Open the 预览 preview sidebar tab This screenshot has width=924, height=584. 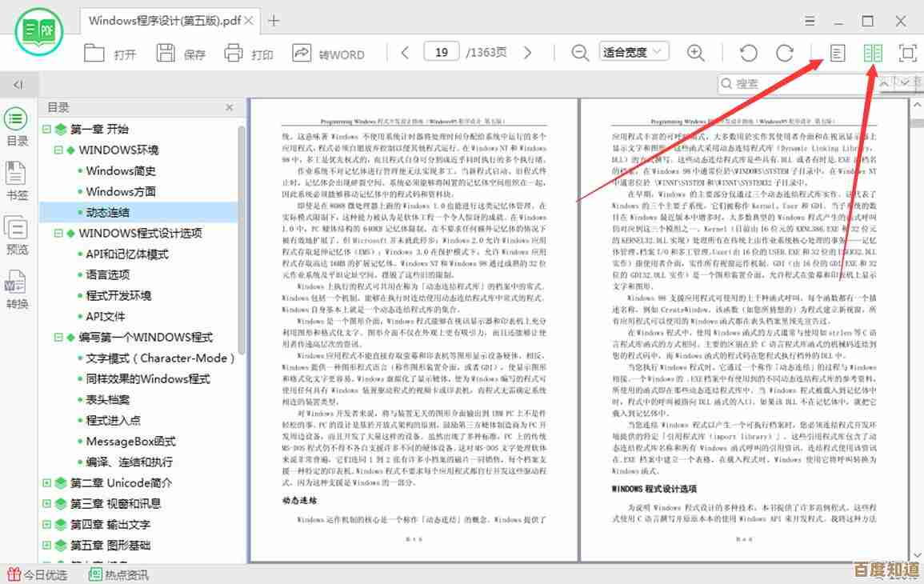coord(17,235)
